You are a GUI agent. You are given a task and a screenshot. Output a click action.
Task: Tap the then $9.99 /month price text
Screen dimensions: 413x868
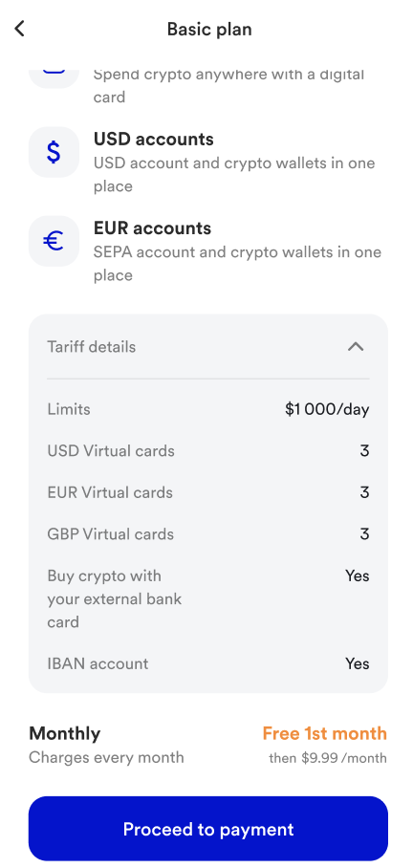pos(328,758)
